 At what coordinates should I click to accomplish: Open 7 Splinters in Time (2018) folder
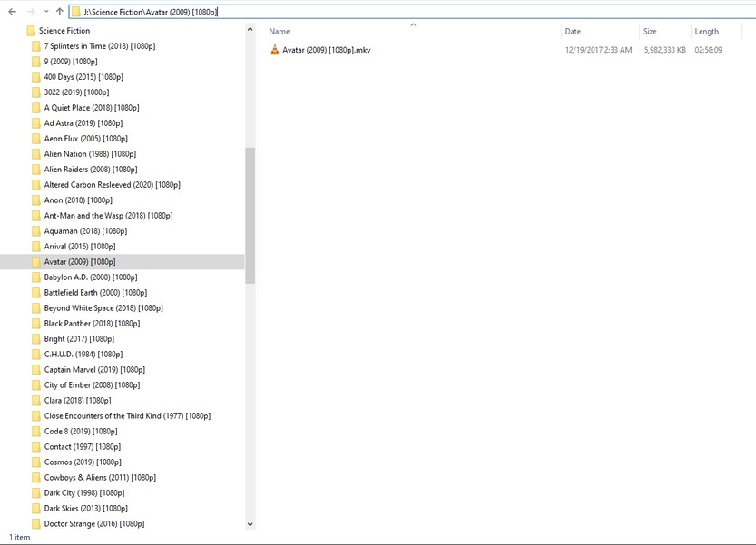pos(99,46)
